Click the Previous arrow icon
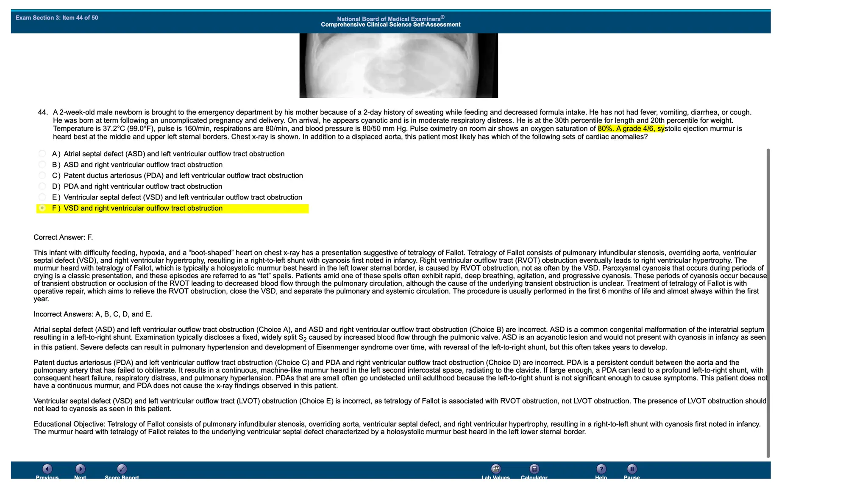Image resolution: width=868 pixels, height=488 pixels. coord(47,469)
